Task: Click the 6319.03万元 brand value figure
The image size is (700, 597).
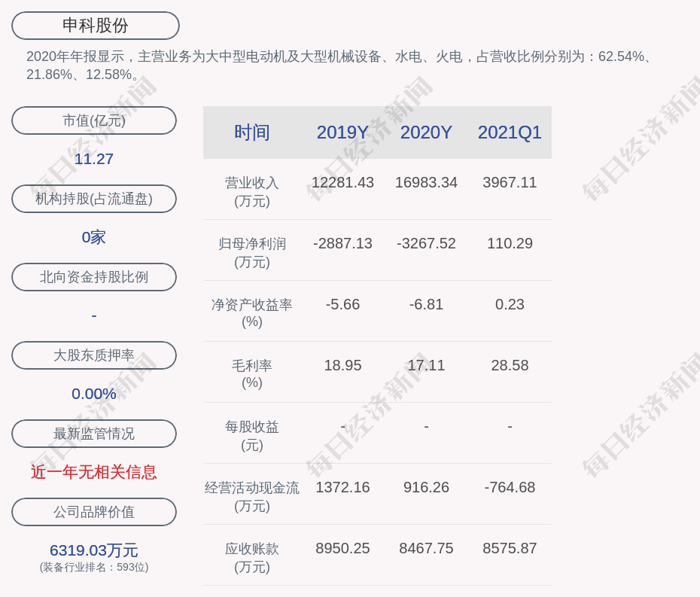Action: (x=94, y=550)
